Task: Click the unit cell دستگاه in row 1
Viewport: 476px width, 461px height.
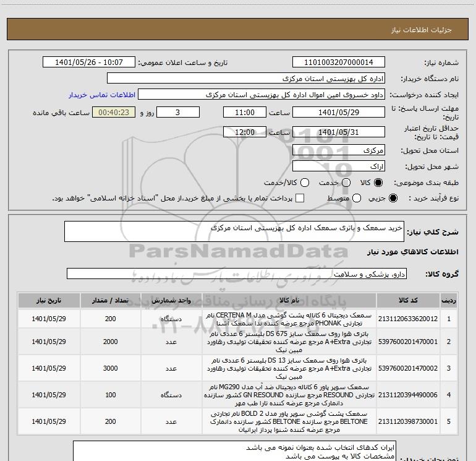Action: (171, 319)
